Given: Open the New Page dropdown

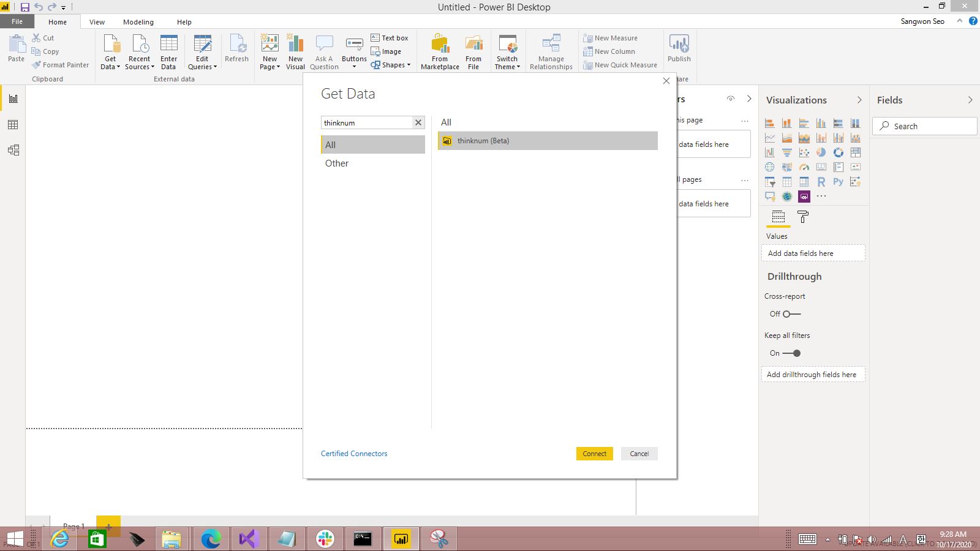Looking at the screenshot, I should pos(269,63).
